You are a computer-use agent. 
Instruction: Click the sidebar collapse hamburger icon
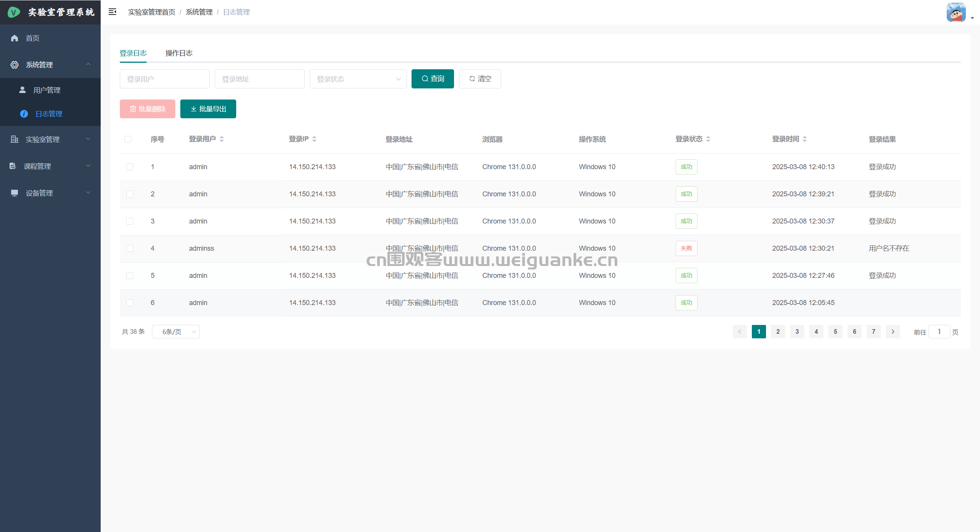coord(112,12)
